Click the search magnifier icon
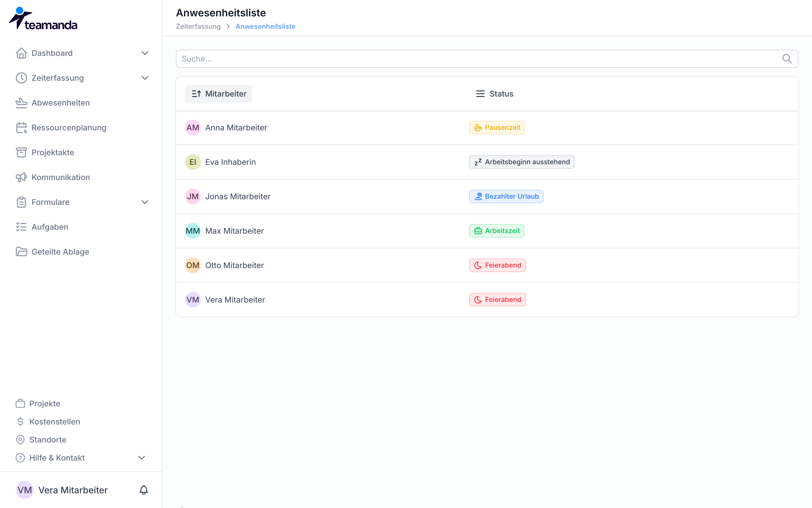Screen dimensions: 812x508 click(x=787, y=59)
